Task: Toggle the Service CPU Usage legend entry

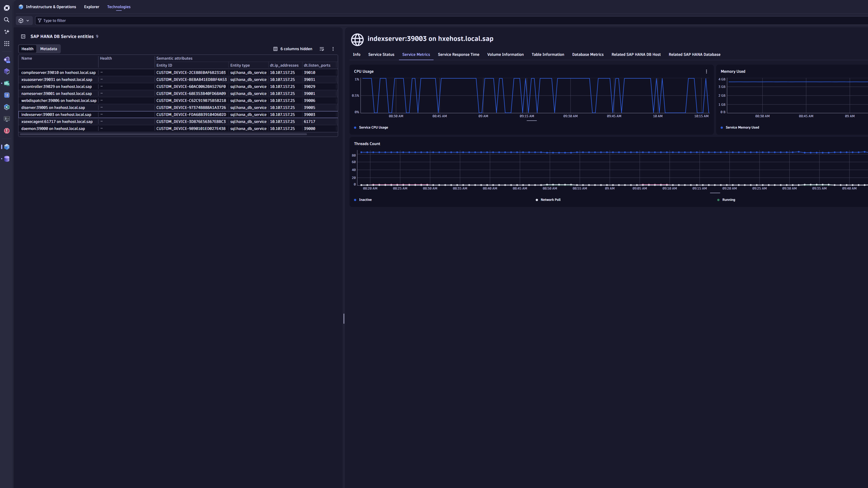Action: [x=371, y=128]
